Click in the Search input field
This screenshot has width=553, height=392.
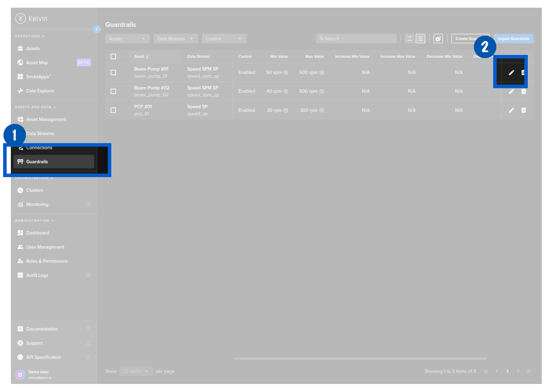pyautogui.click(x=356, y=39)
